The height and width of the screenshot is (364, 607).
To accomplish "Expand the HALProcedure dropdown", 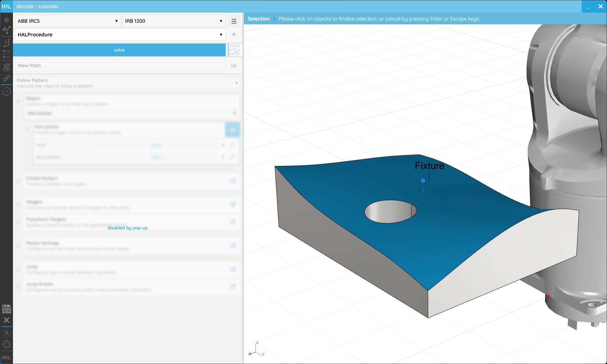I will click(x=120, y=34).
